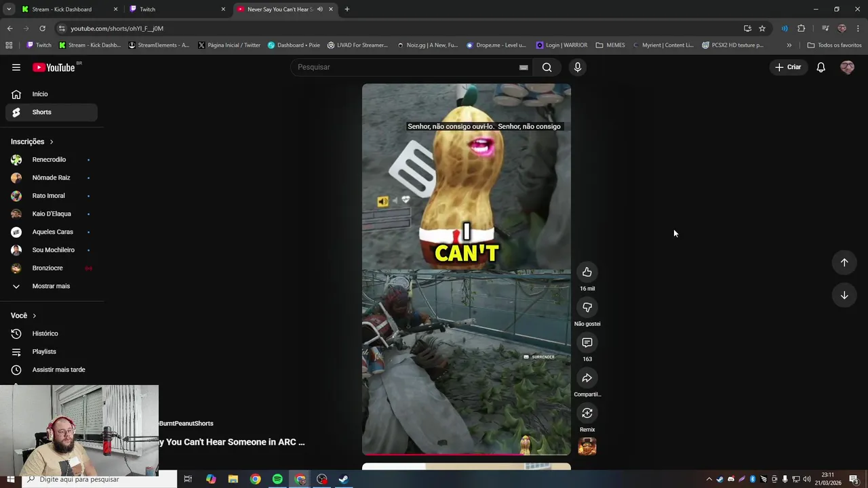Open a new browser tab
Image resolution: width=868 pixels, height=488 pixels.
[x=347, y=9]
